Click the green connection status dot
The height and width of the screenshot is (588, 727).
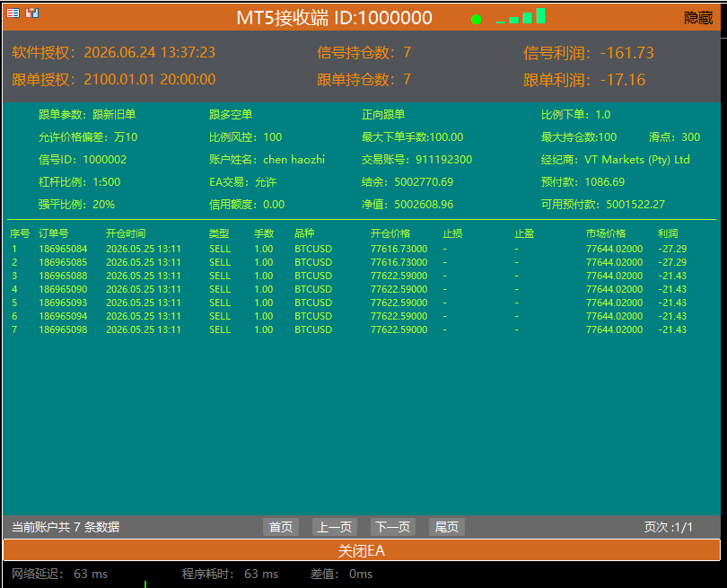pyautogui.click(x=477, y=20)
